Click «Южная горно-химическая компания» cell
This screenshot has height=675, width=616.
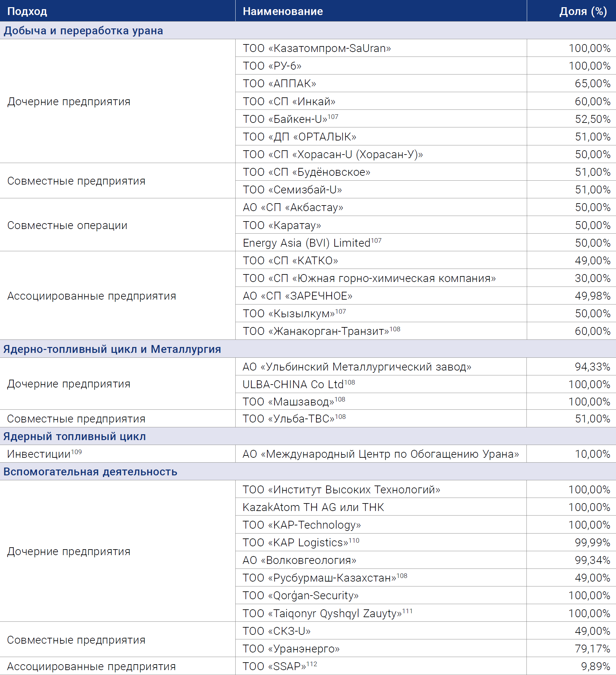[381, 278]
